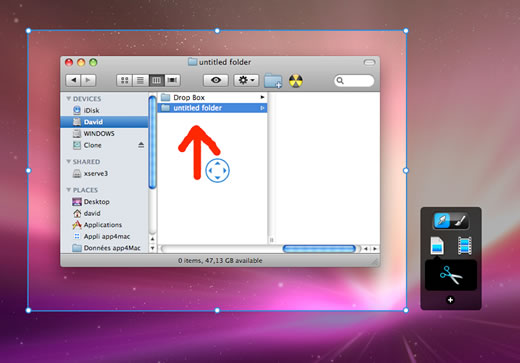
Task: Click the right-middle selection handle
Action: [x=406, y=170]
